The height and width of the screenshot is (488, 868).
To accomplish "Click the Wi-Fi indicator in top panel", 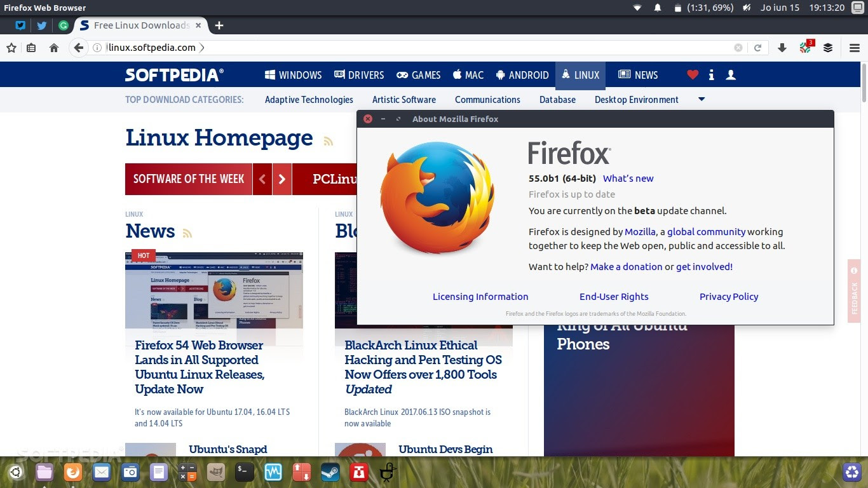I will pyautogui.click(x=637, y=8).
